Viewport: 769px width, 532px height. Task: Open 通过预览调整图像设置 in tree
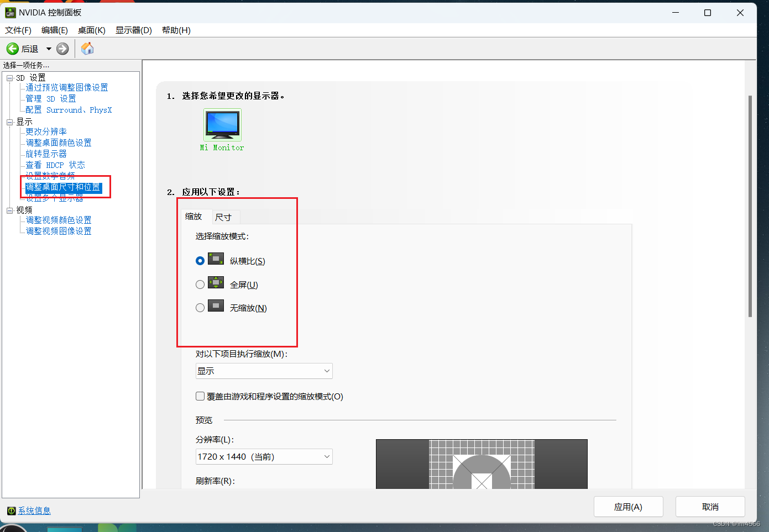click(x=67, y=87)
